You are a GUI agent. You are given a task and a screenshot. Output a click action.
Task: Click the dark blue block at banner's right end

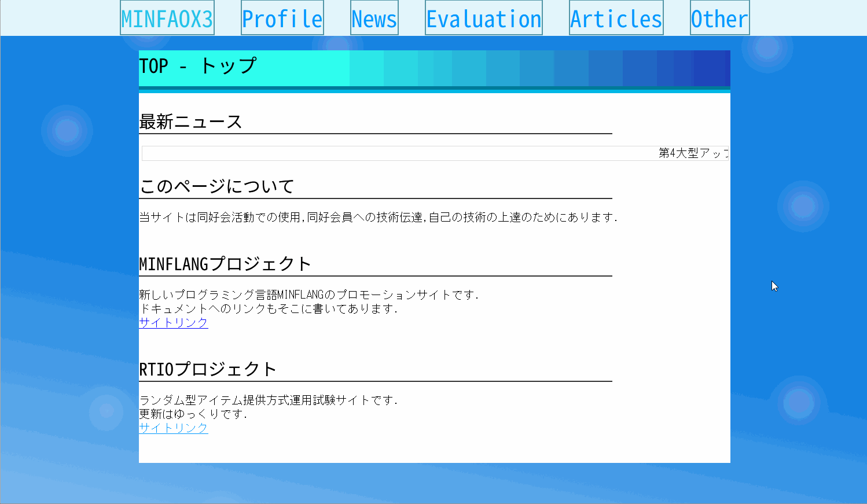(712, 68)
